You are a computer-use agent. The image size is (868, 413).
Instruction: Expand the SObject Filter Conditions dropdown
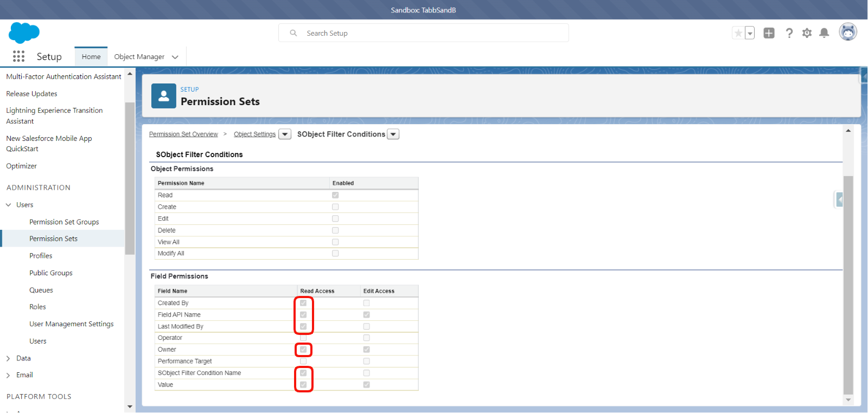(x=393, y=134)
